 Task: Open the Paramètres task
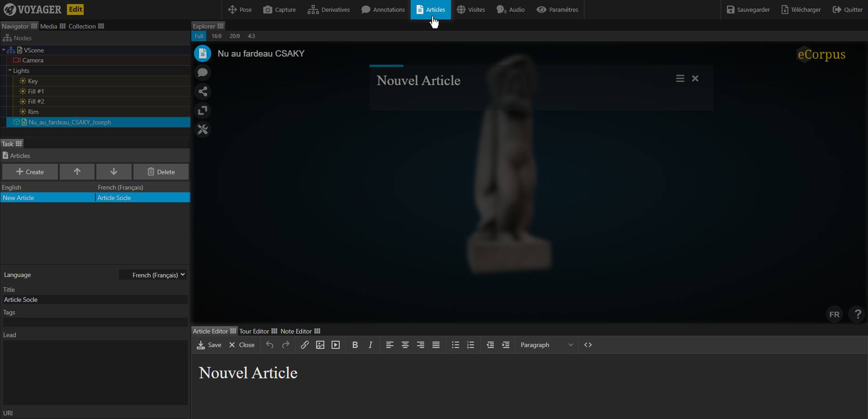[x=557, y=10]
